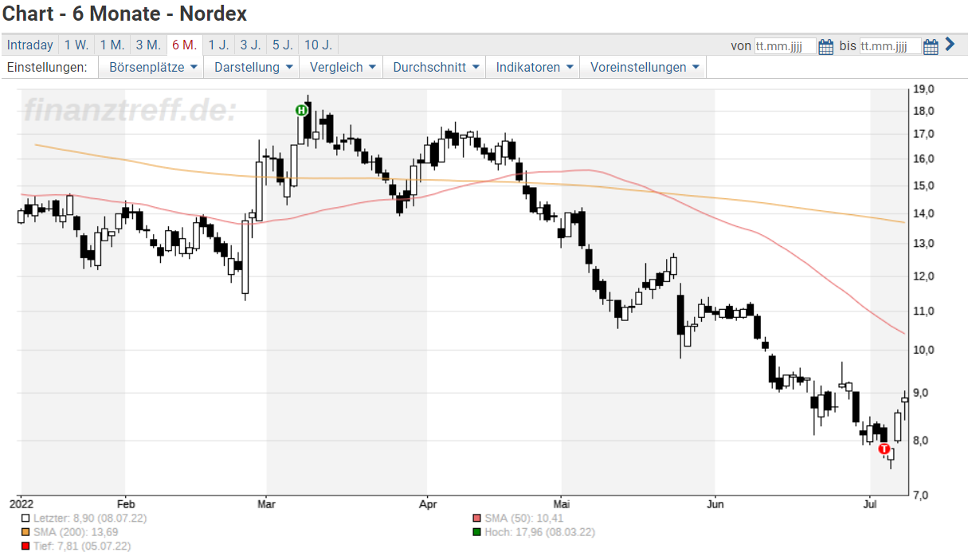Click the 'Mar' label on time axis
This screenshot has height=560, width=972.
(x=267, y=503)
